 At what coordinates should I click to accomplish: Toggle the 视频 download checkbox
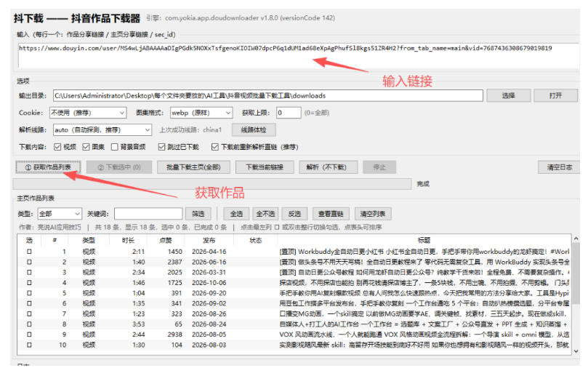tap(57, 147)
